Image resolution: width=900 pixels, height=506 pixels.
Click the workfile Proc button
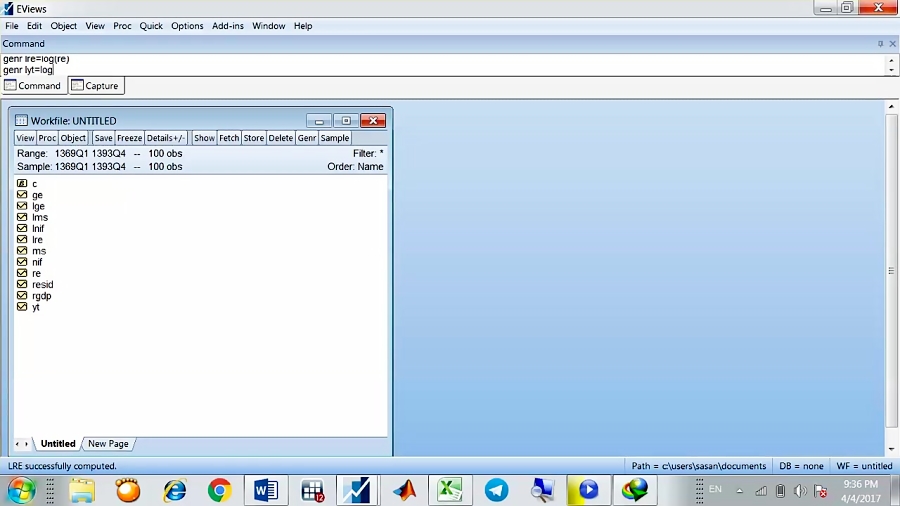coord(47,138)
